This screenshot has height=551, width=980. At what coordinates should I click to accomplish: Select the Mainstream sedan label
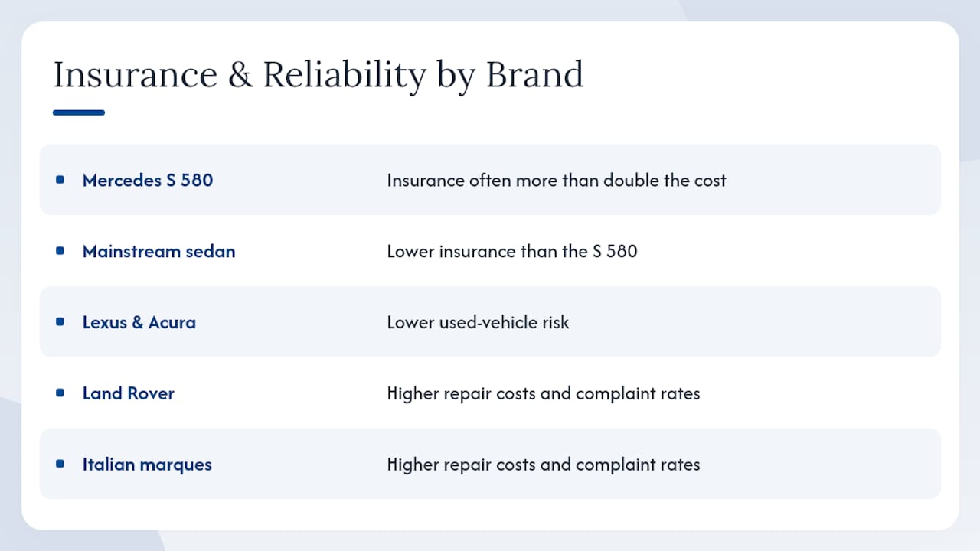[x=158, y=251]
